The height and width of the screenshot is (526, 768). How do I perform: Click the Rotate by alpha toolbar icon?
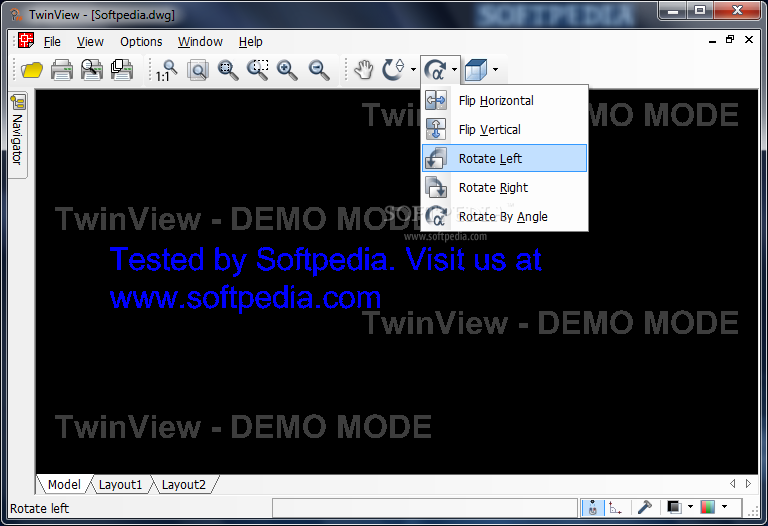pos(435,70)
